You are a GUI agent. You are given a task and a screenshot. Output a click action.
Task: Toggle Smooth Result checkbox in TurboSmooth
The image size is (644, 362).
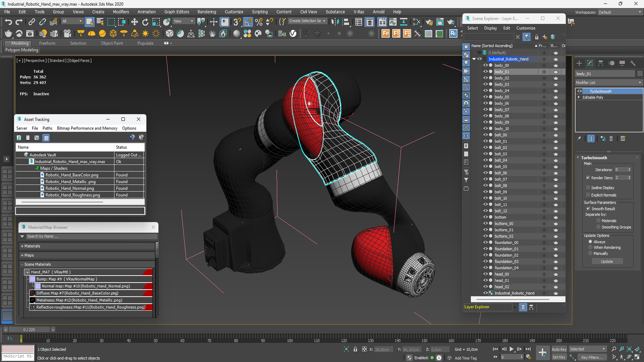(588, 208)
